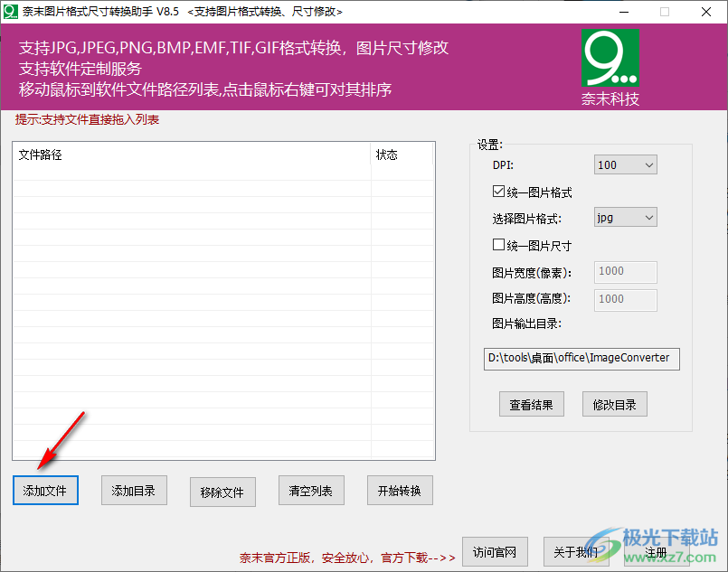Image resolution: width=728 pixels, height=572 pixels.
Task: Open the 关于我们 dialog
Action: point(576,551)
